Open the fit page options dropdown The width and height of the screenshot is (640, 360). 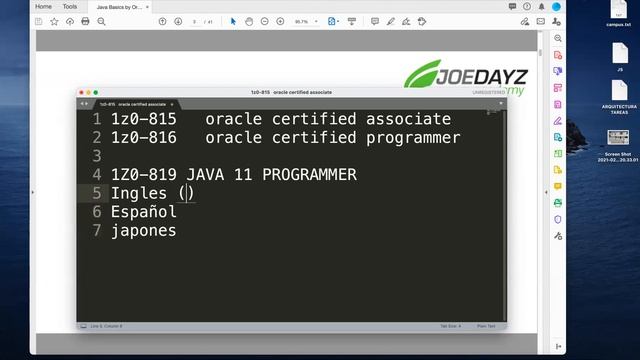tap(333, 22)
